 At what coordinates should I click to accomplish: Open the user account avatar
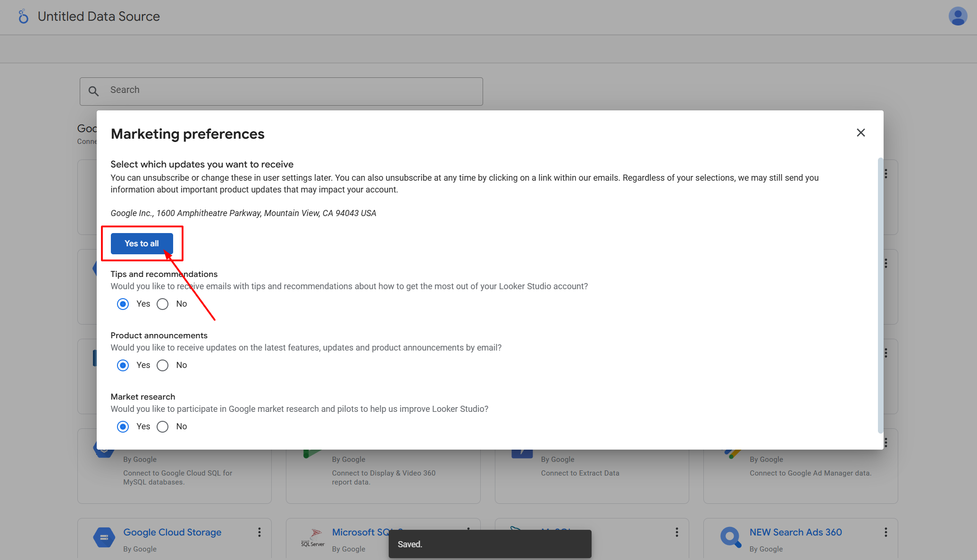(x=958, y=17)
